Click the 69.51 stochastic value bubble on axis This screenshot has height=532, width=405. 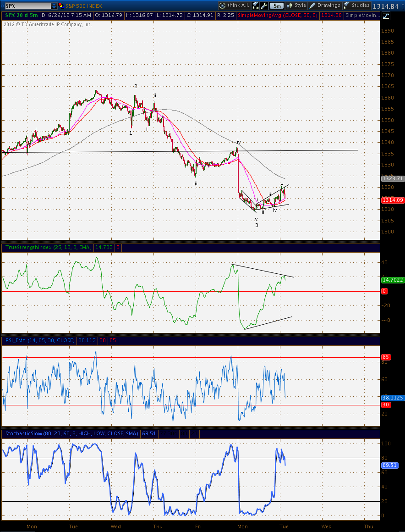pos(389,465)
